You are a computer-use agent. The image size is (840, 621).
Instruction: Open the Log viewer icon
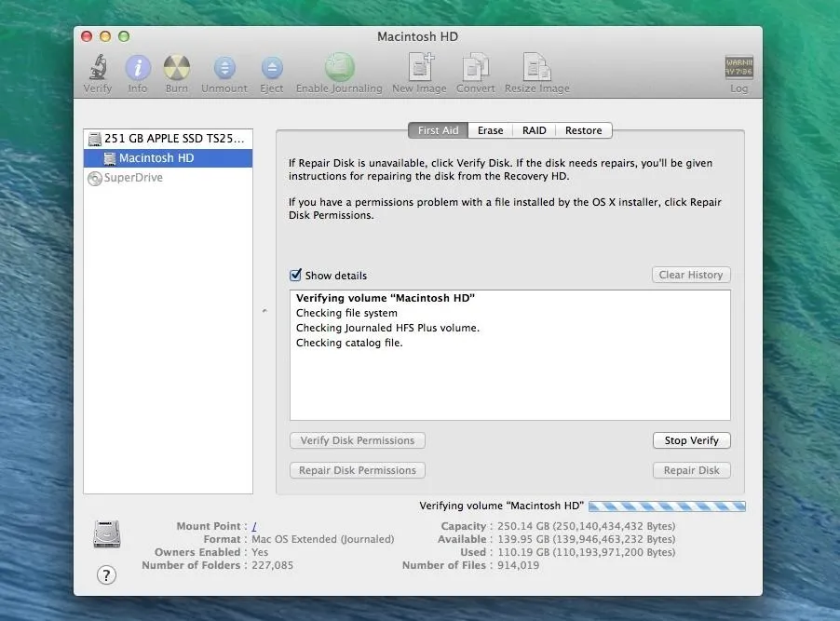coord(738,68)
